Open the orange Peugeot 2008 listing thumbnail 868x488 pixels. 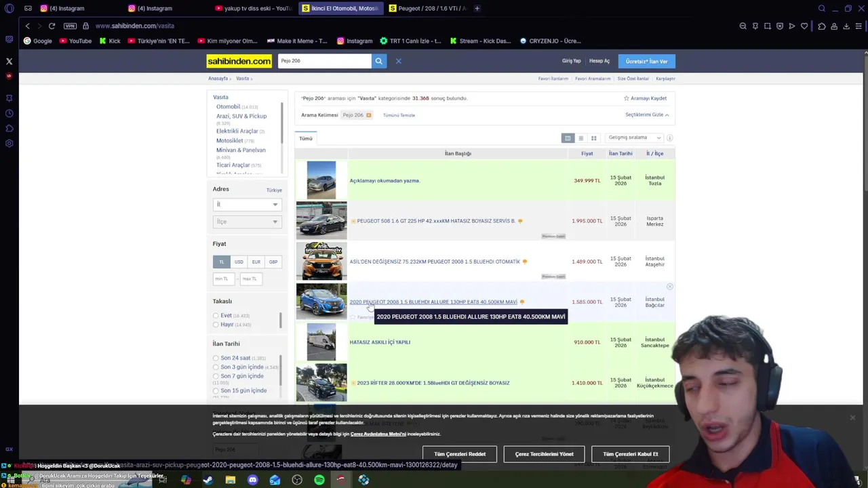[321, 261]
